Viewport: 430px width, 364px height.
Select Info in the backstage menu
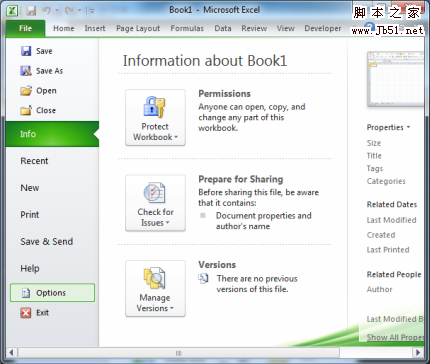tap(52, 134)
